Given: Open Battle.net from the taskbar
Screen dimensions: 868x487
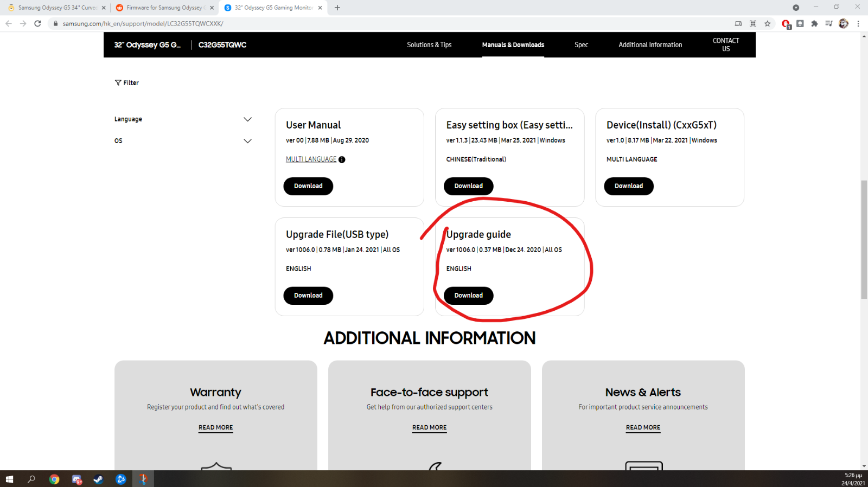Looking at the screenshot, I should [120, 479].
